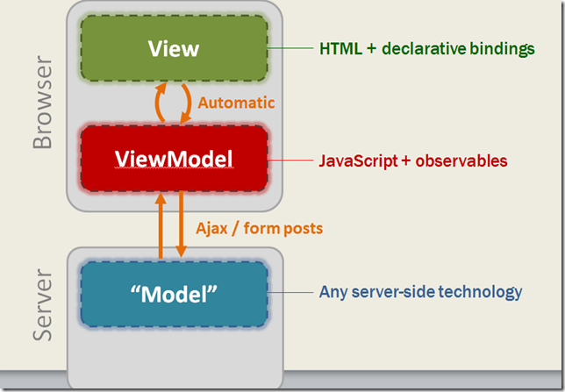Click the red connector line beside ViewModel

click(x=290, y=160)
